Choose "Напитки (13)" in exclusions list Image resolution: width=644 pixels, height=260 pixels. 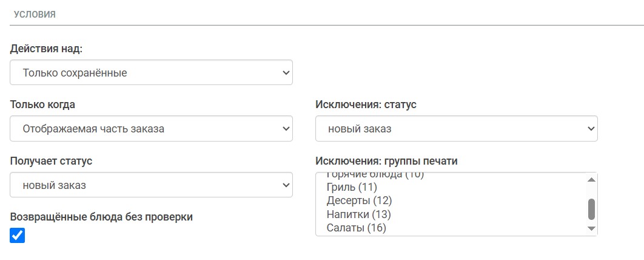(358, 214)
